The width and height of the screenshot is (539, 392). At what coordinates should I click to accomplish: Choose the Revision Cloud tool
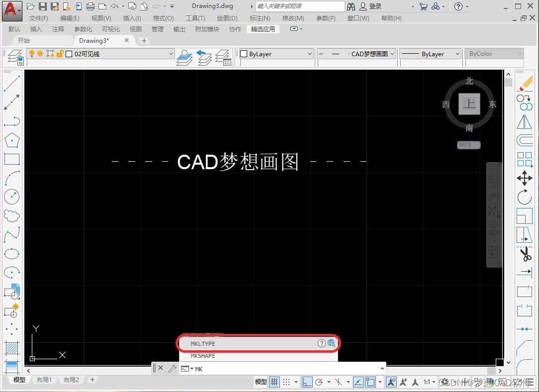12,215
